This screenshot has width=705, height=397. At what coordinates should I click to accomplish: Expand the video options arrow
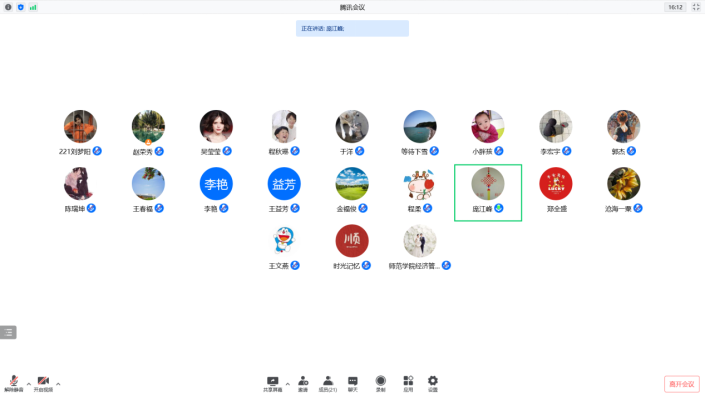[x=58, y=384]
